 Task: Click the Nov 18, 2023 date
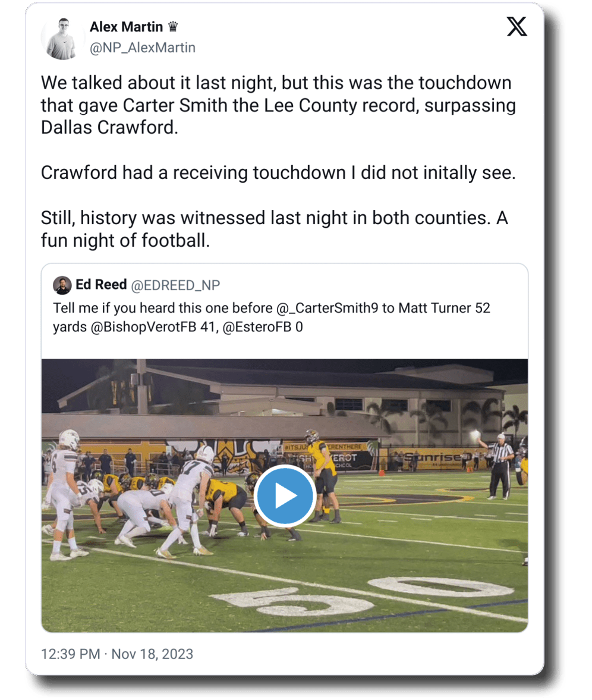point(153,654)
